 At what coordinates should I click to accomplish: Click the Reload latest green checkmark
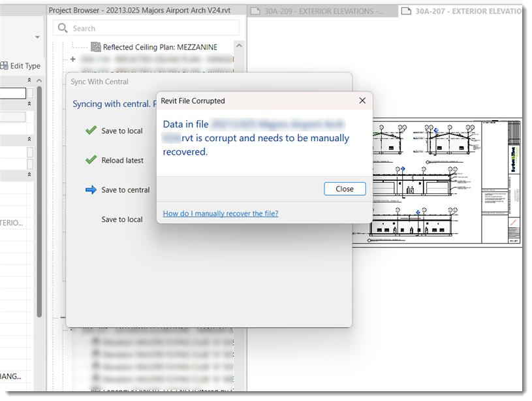click(x=91, y=160)
